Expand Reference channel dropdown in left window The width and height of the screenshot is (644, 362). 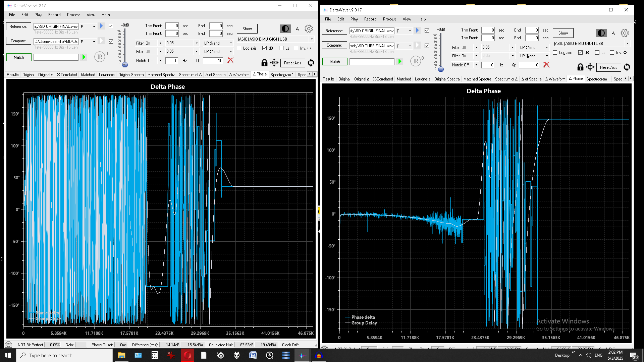click(x=94, y=26)
